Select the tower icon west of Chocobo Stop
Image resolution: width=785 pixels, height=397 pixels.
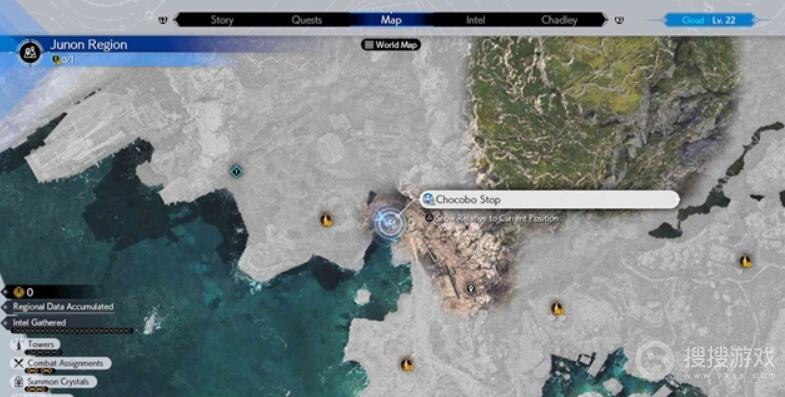326,220
